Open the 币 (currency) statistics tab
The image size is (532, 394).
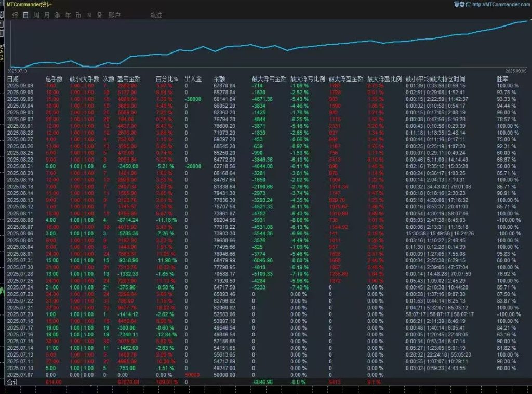coord(78,15)
